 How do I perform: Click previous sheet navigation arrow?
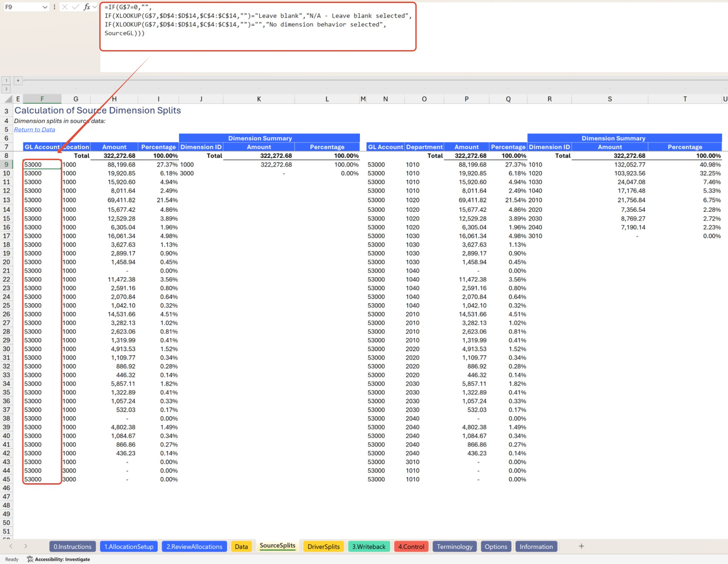(11, 546)
